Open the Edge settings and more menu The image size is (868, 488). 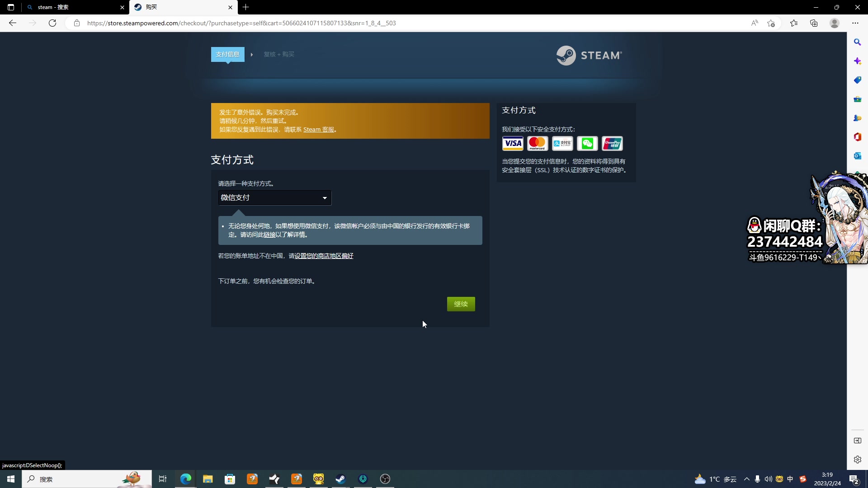[x=855, y=23]
